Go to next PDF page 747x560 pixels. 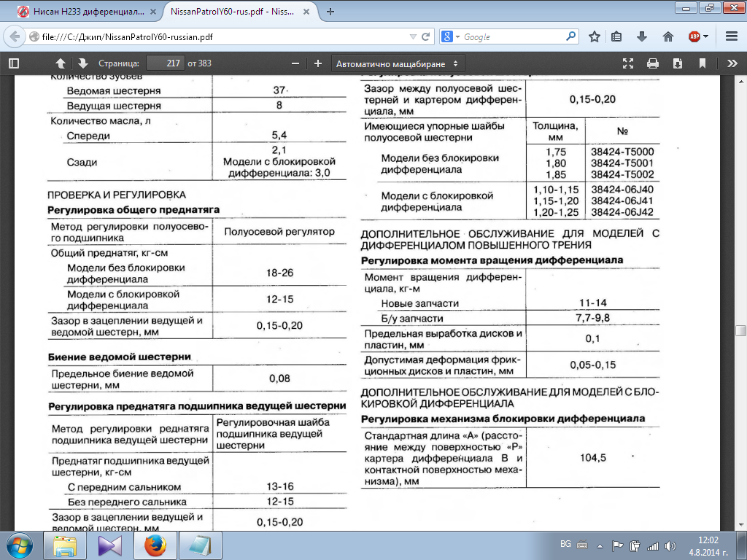click(83, 63)
